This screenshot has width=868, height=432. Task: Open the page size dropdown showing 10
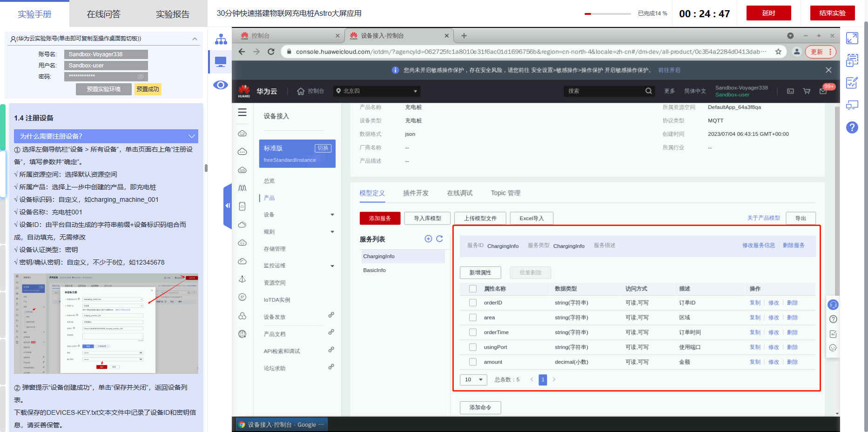coord(473,379)
